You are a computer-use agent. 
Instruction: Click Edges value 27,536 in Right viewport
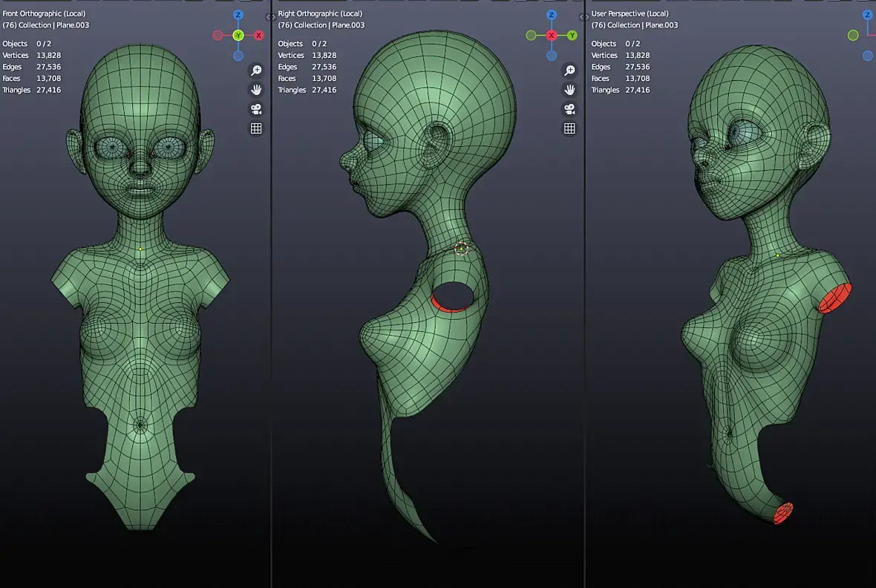coord(324,67)
